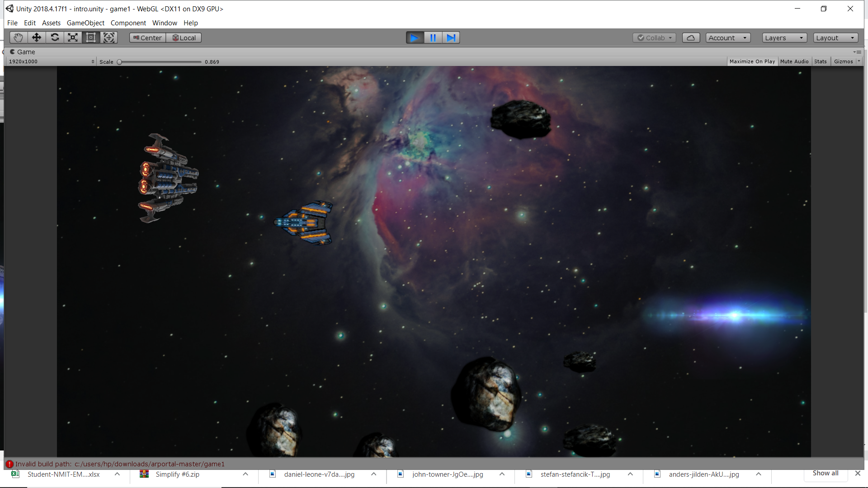
Task: Close the downloads bar
Action: point(858,473)
